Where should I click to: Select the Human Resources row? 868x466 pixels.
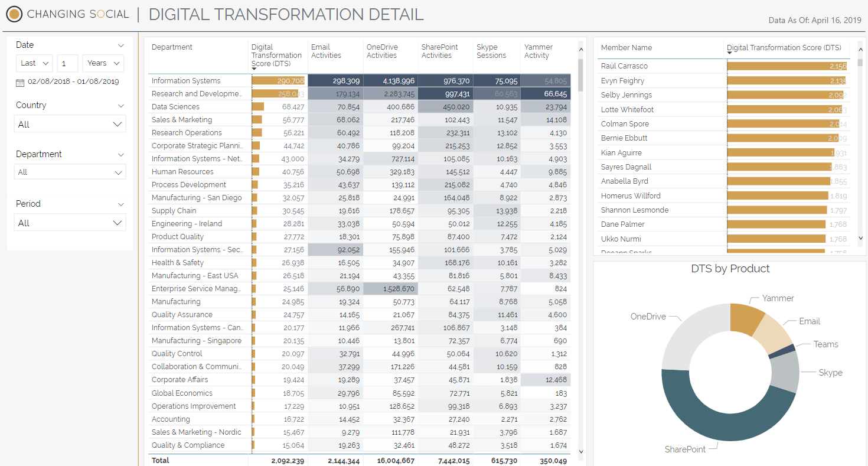point(360,172)
